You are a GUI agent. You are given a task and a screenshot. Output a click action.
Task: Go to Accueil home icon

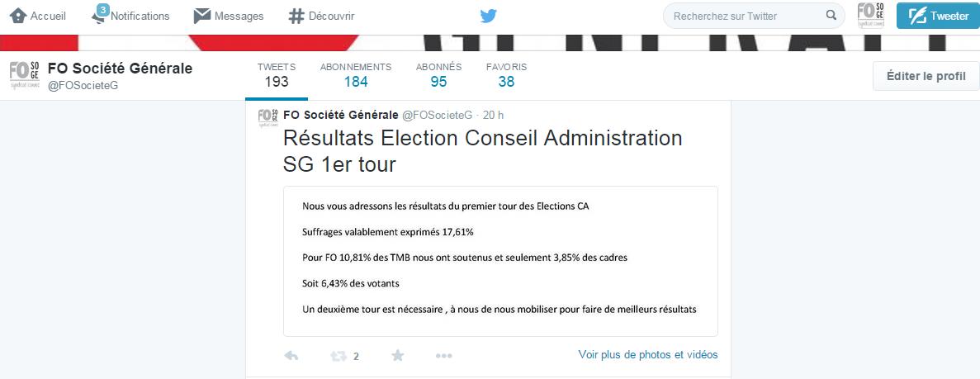(18, 16)
